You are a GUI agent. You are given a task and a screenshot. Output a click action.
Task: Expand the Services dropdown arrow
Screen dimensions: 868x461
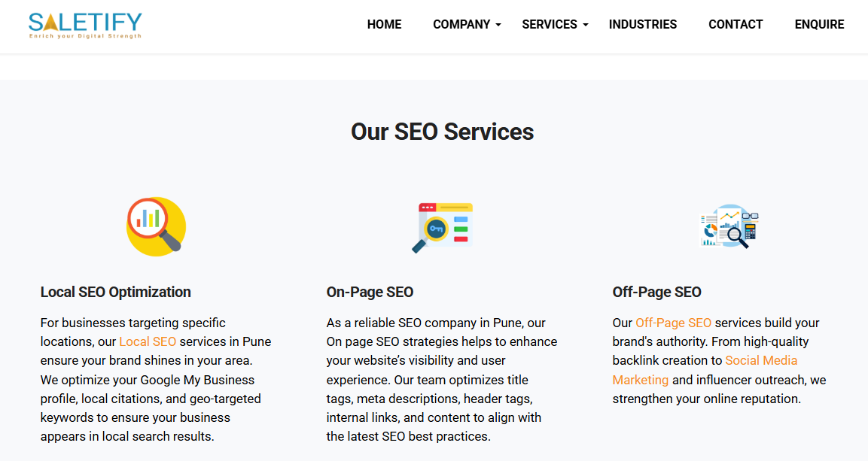click(586, 25)
